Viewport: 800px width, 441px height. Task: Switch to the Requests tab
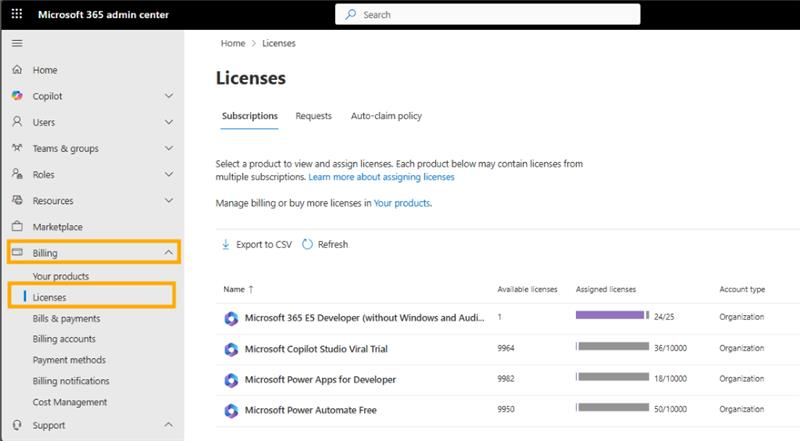pyautogui.click(x=313, y=116)
